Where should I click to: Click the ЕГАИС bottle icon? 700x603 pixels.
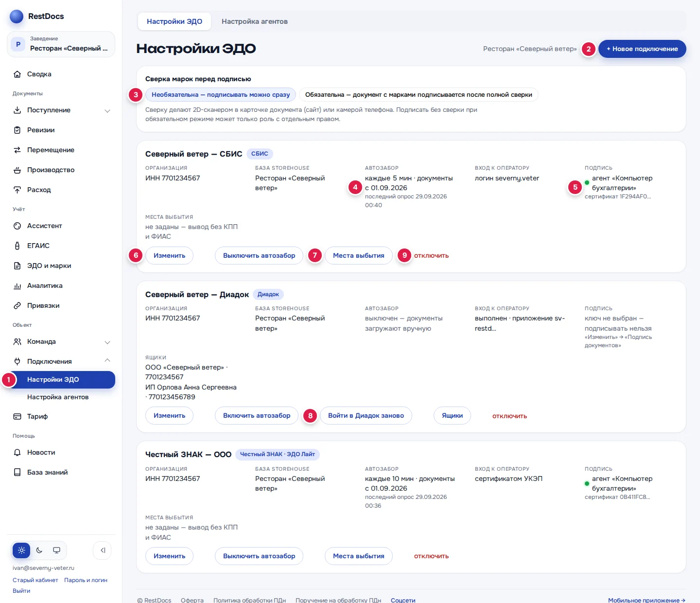point(17,246)
